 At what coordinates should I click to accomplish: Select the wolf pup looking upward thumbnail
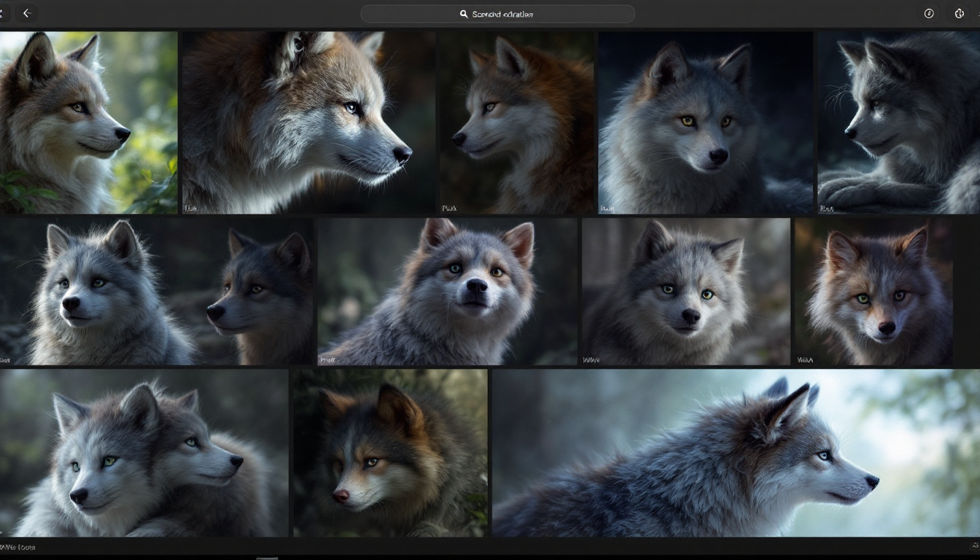point(447,291)
